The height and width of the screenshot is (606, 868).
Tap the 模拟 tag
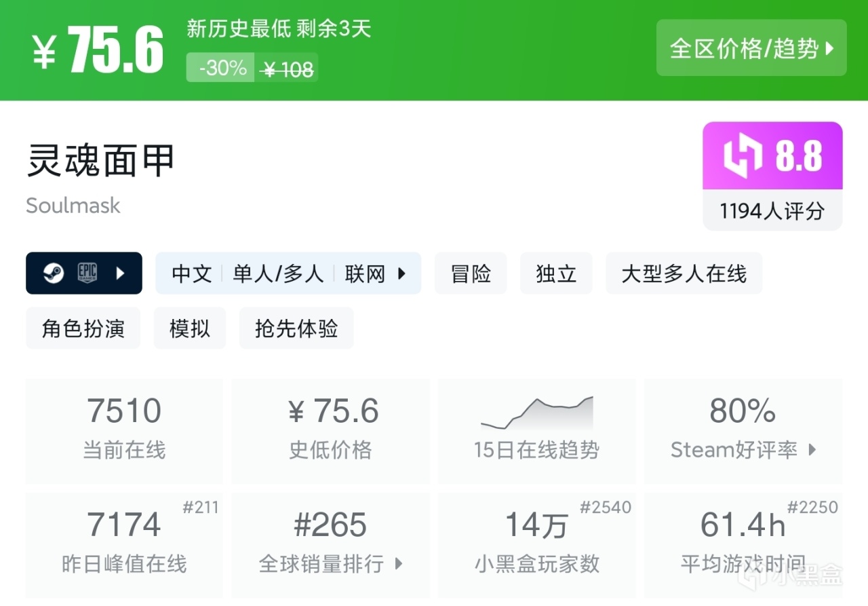tap(190, 328)
